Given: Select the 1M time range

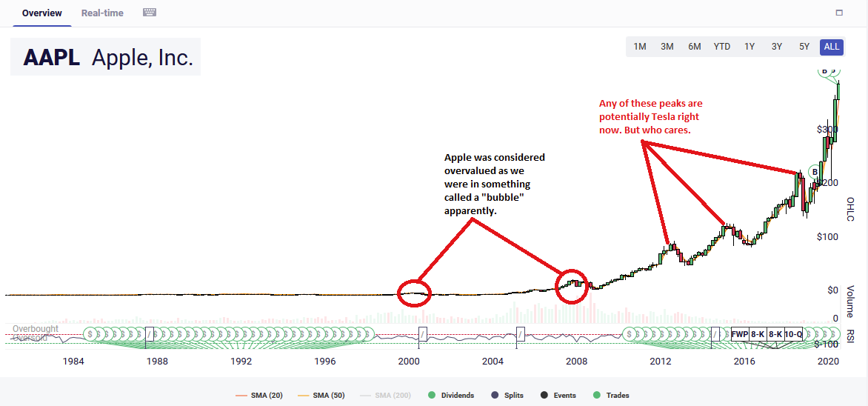Looking at the screenshot, I should click(x=640, y=47).
